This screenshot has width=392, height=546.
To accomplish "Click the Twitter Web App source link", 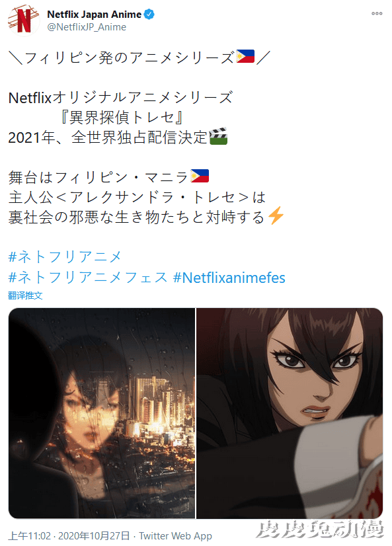I will (x=175, y=536).
